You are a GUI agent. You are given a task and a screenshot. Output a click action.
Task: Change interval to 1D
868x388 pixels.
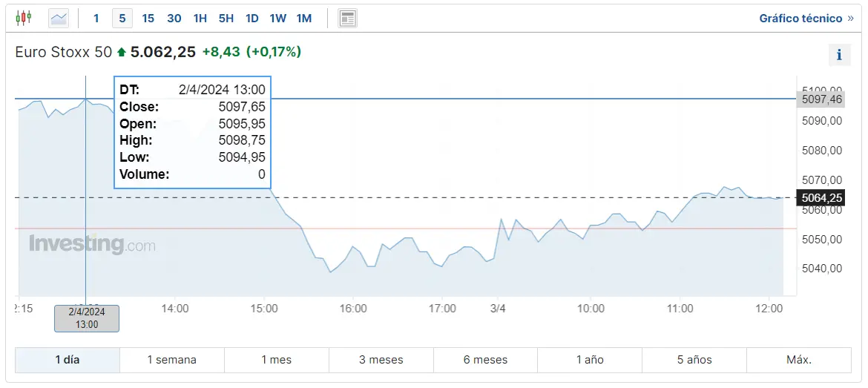(x=251, y=18)
